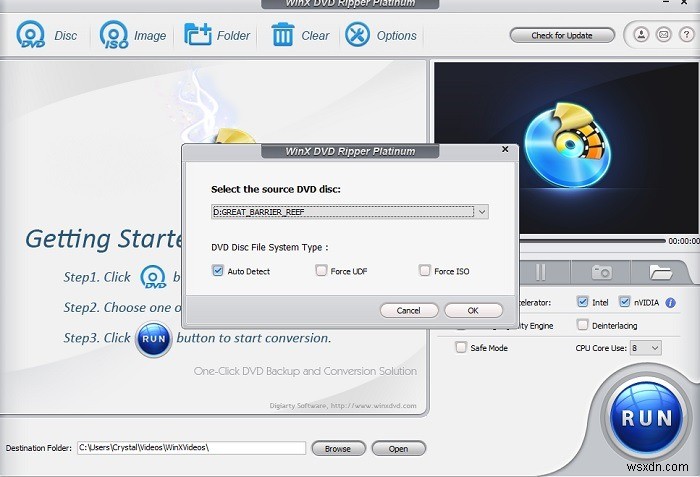
Task: Clear the loaded source list
Action: (x=300, y=35)
